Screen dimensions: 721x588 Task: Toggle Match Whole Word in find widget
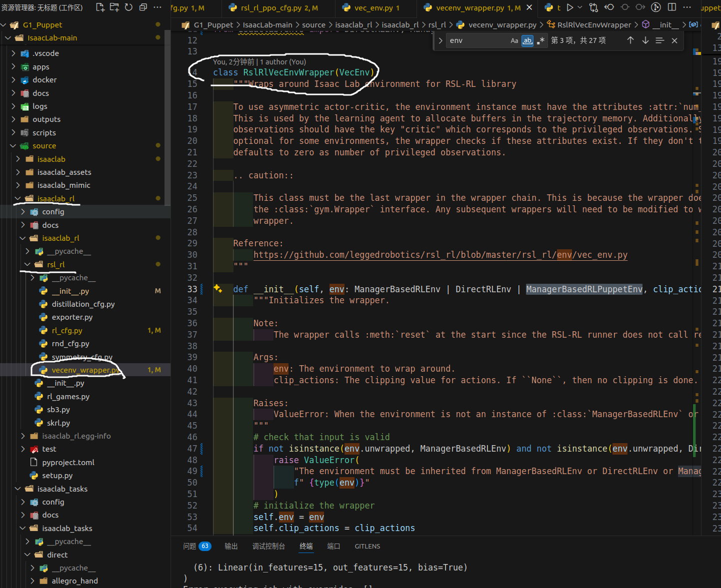(x=527, y=41)
